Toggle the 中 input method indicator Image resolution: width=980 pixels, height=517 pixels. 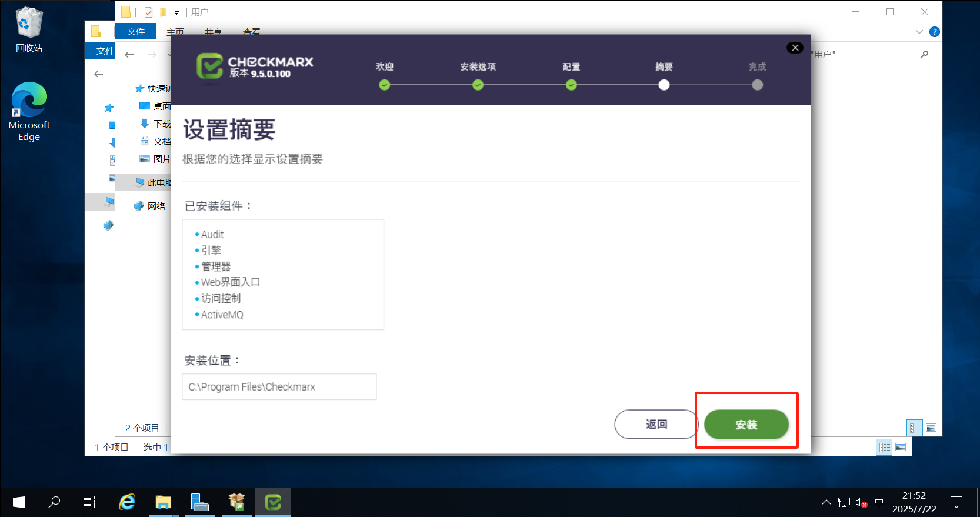879,502
